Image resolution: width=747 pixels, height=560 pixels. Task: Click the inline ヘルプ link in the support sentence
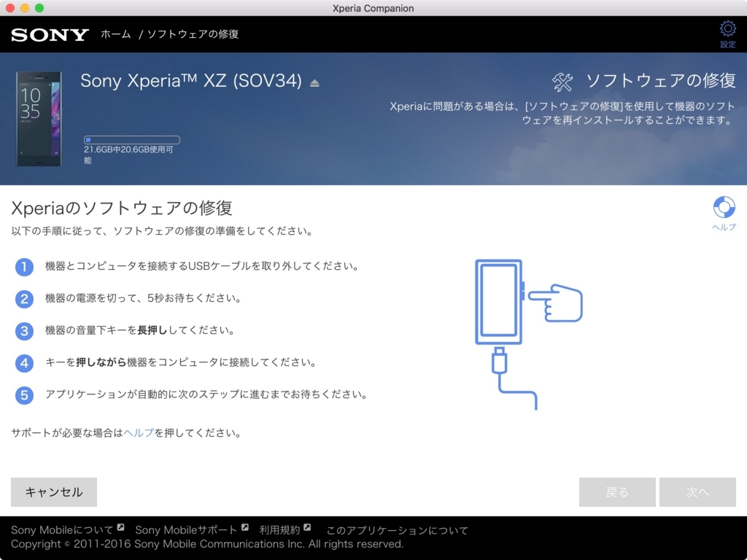click(x=139, y=433)
